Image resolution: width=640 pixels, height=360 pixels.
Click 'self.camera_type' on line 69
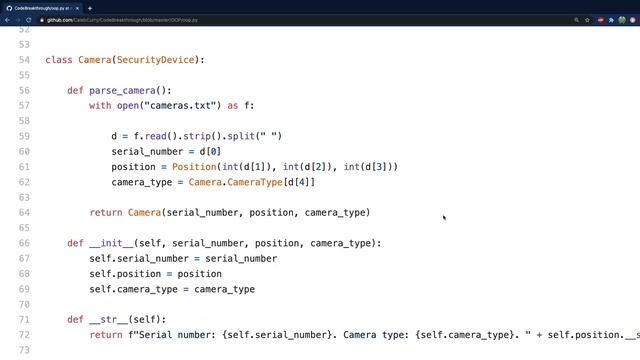coord(133,289)
